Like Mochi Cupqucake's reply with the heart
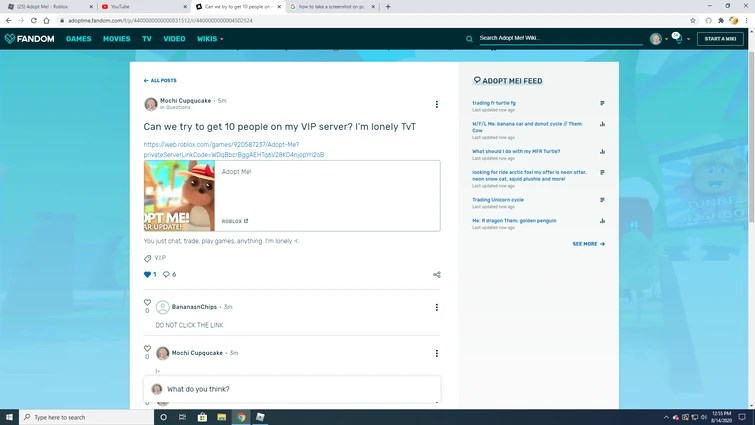This screenshot has width=755, height=425. (x=147, y=348)
